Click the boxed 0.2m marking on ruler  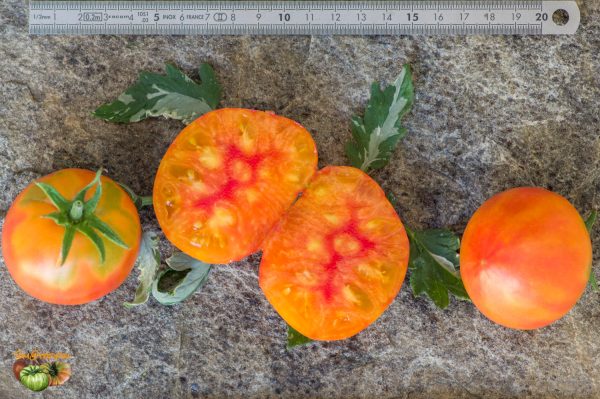coord(93,17)
